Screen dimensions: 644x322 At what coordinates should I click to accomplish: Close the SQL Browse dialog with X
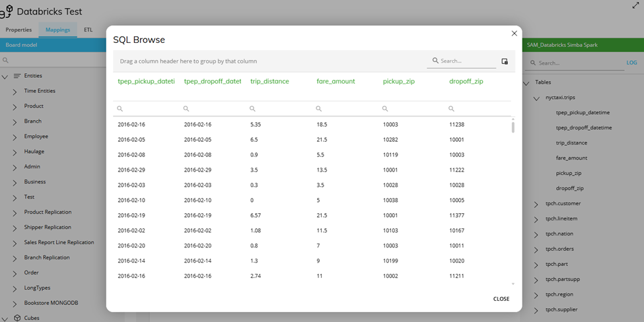(x=514, y=33)
